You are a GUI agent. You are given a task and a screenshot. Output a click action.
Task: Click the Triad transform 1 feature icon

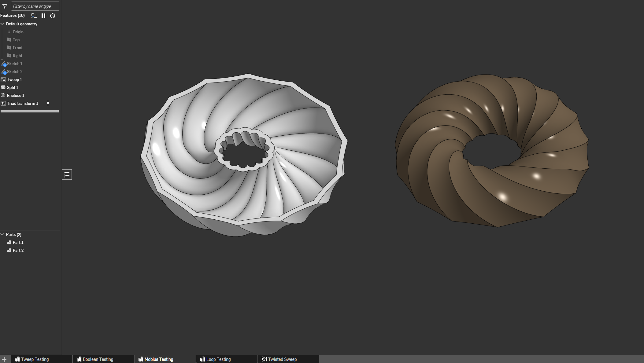point(3,104)
